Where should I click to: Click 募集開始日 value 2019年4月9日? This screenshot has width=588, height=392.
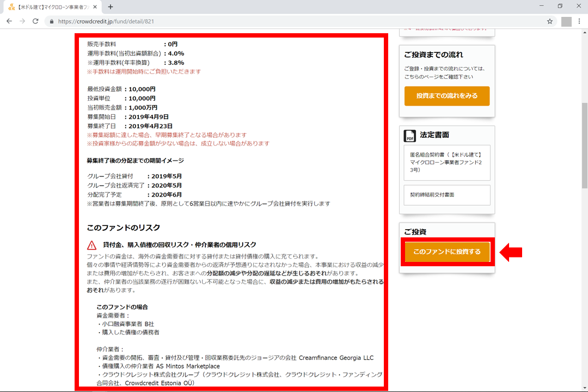(149, 117)
